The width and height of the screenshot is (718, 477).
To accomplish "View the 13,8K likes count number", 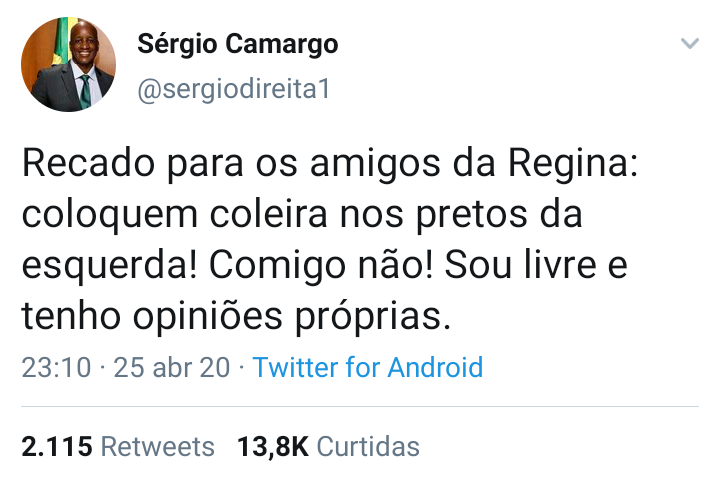I will 272,446.
